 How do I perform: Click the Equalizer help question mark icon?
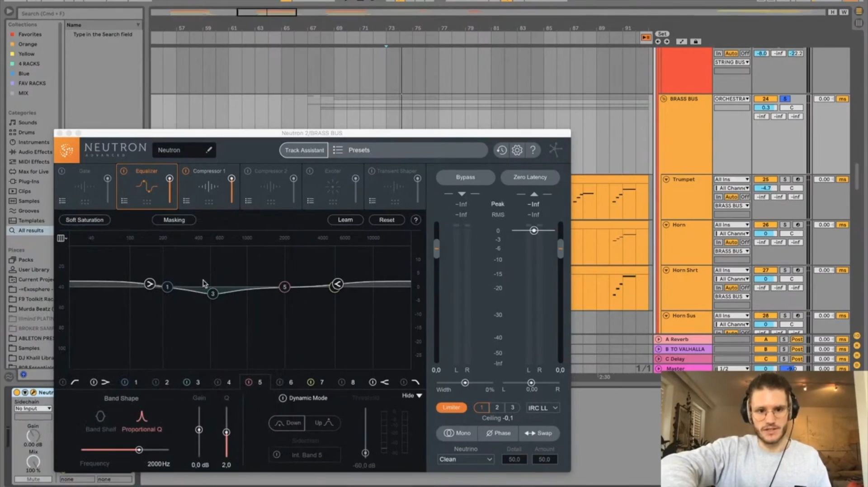415,220
